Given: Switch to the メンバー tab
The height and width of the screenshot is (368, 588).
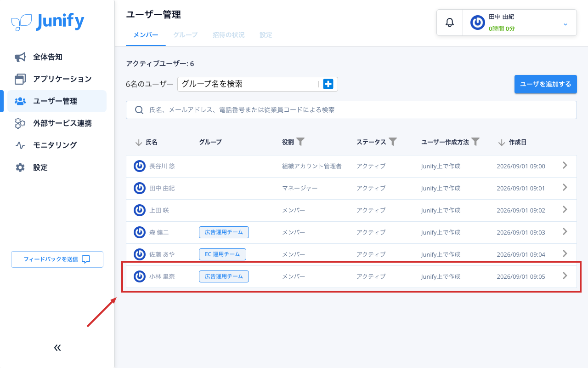Looking at the screenshot, I should [x=146, y=35].
